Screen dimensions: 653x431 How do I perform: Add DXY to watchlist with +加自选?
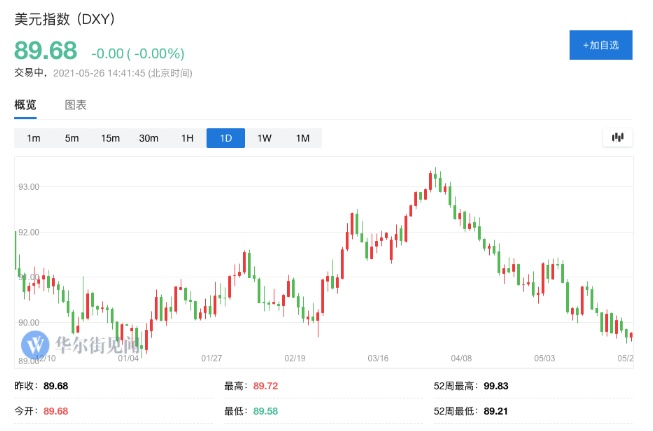pos(600,45)
